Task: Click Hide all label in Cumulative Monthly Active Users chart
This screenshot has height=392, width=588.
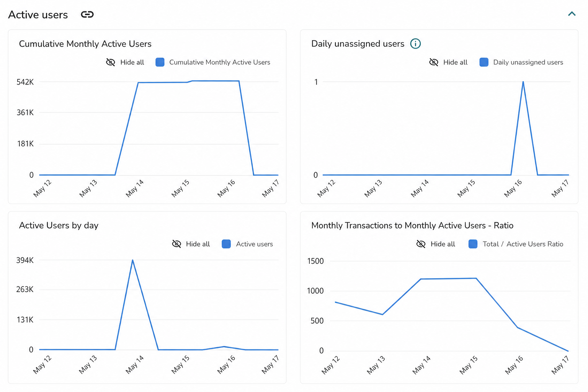Action: coord(132,62)
